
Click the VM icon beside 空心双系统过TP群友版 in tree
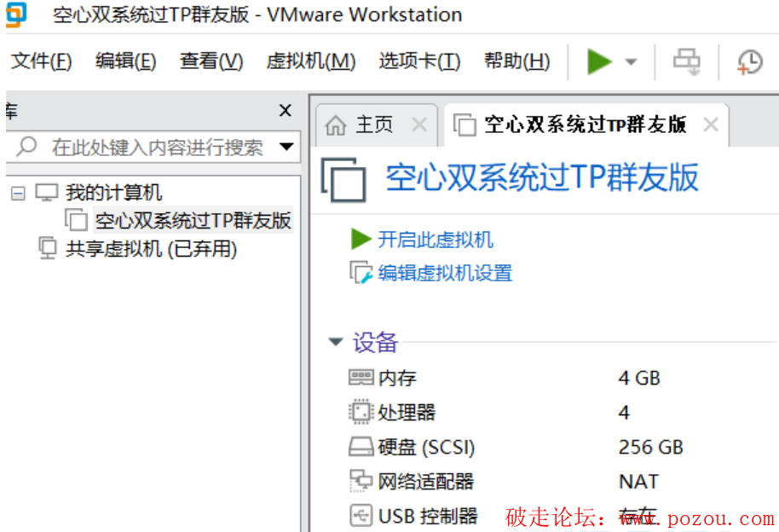click(x=77, y=220)
